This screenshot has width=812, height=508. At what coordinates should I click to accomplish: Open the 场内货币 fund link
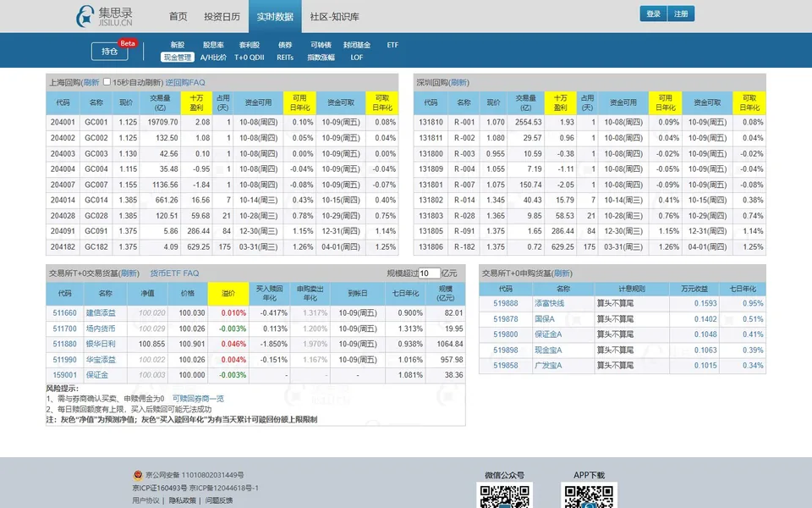[101, 329]
